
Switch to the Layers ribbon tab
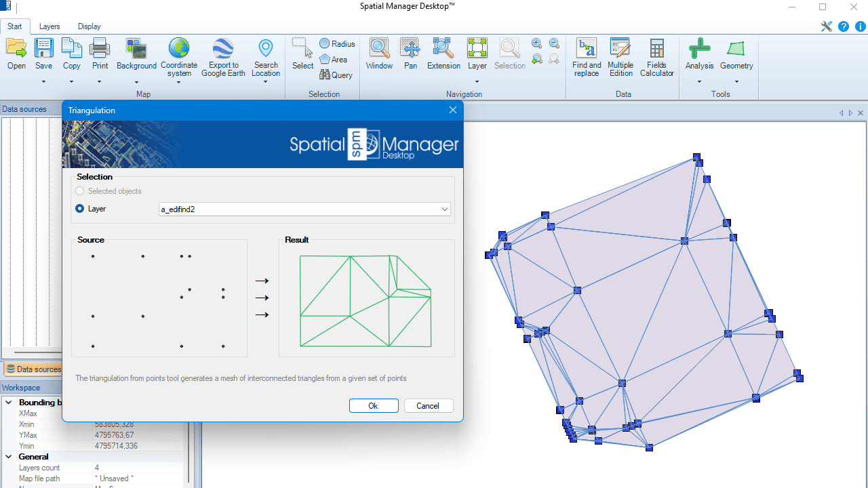pos(50,26)
